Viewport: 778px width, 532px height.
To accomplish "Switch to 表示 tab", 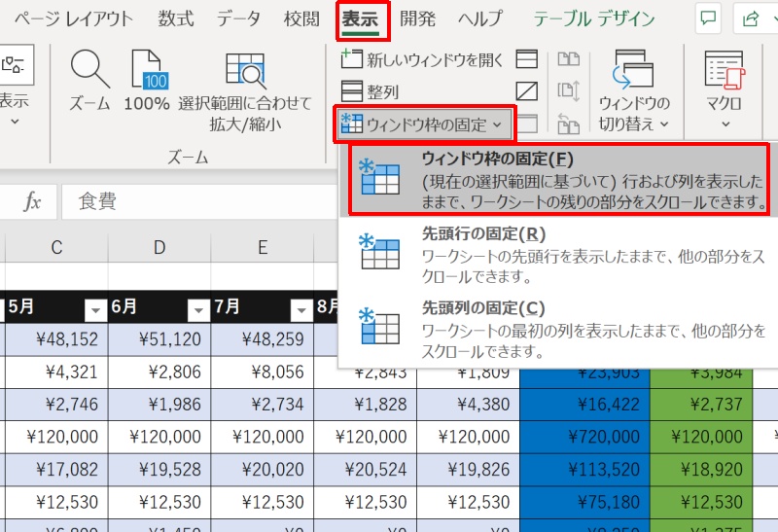I will pos(360,19).
